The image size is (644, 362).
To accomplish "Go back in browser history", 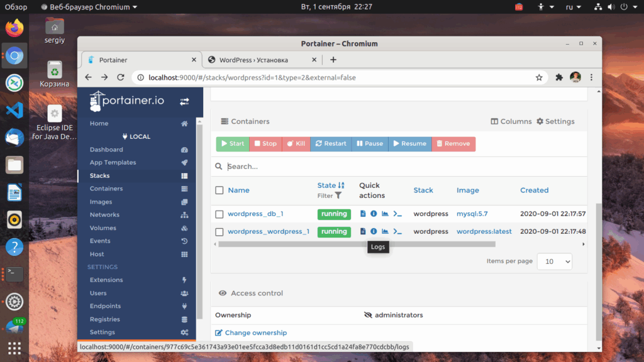I will tap(88, 77).
